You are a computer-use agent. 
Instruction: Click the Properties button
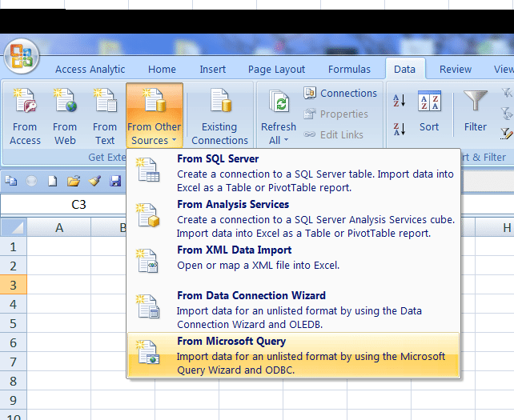(x=336, y=114)
